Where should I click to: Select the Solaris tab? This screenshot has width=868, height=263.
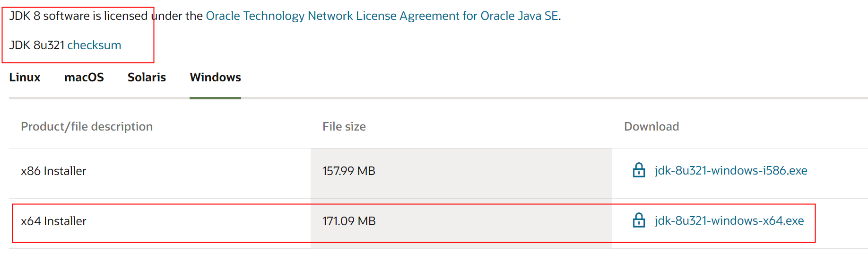[147, 77]
